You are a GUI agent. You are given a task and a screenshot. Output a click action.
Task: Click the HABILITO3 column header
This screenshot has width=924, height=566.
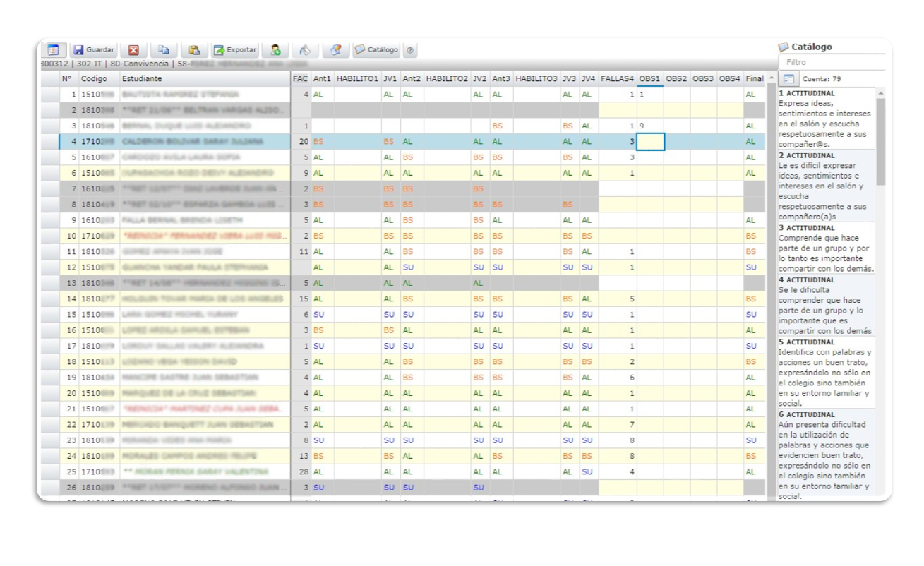coord(536,78)
